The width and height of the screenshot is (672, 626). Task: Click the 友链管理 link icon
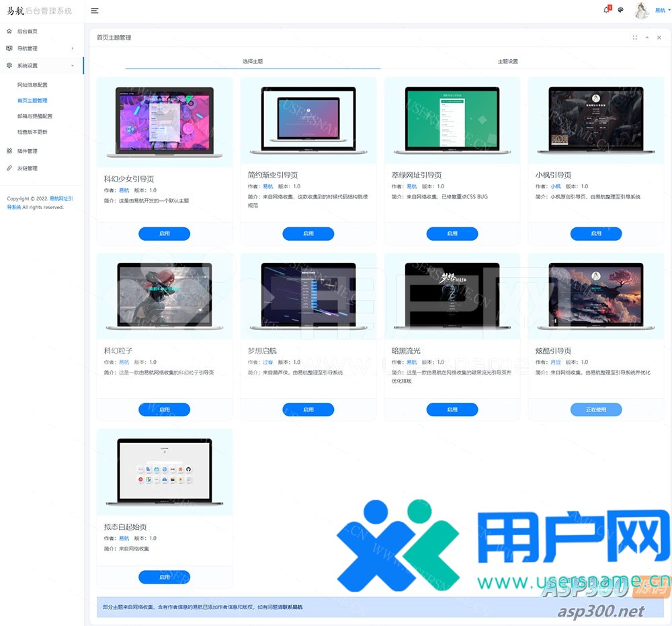pos(9,168)
